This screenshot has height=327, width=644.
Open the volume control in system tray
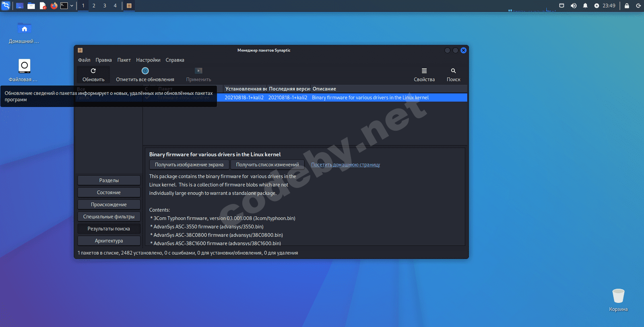(574, 6)
